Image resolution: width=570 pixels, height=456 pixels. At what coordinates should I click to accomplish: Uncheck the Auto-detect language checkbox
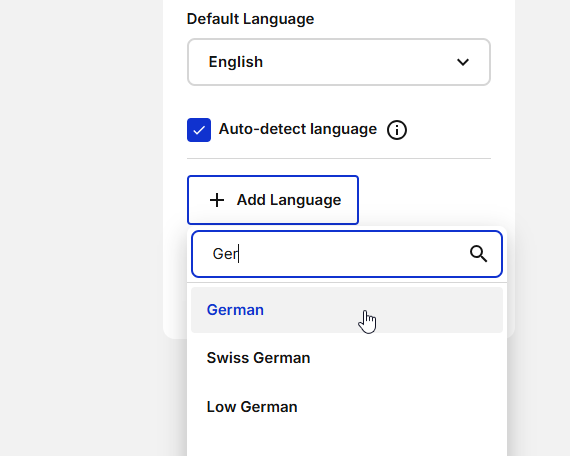tap(199, 130)
